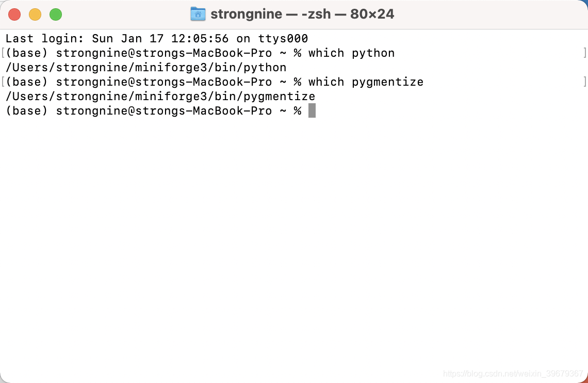
Task: Click the red close button
Action: [14, 14]
